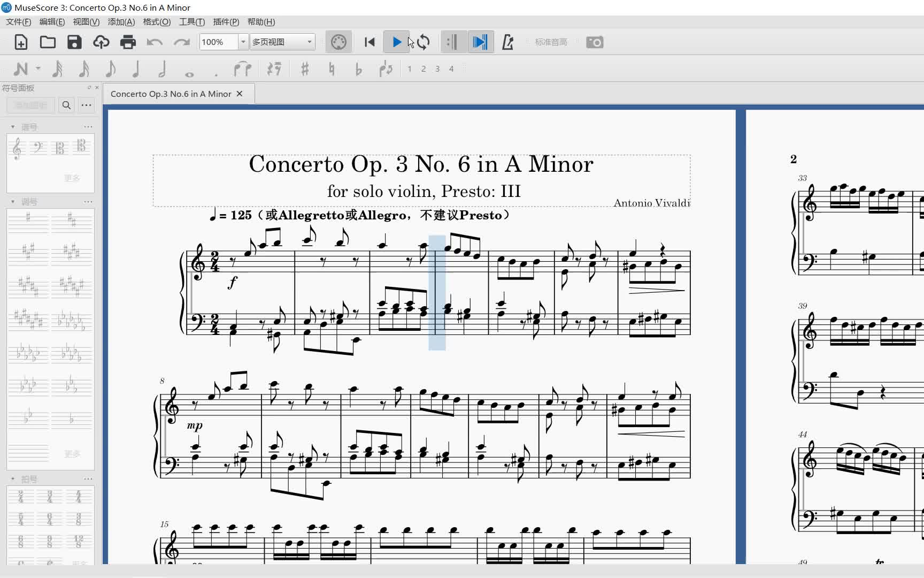
Task: Collapse the time signatures (拍号) palette
Action: [13, 479]
